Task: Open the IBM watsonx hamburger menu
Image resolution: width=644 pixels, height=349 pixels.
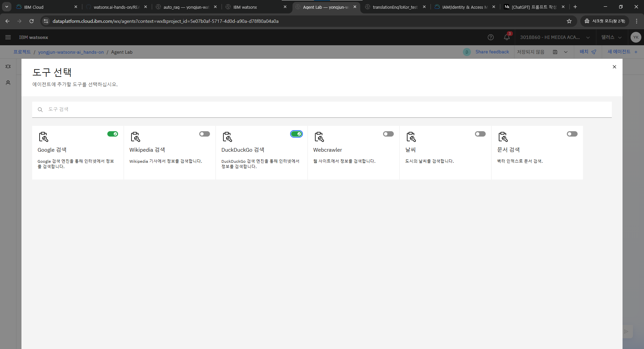Action: [8, 37]
